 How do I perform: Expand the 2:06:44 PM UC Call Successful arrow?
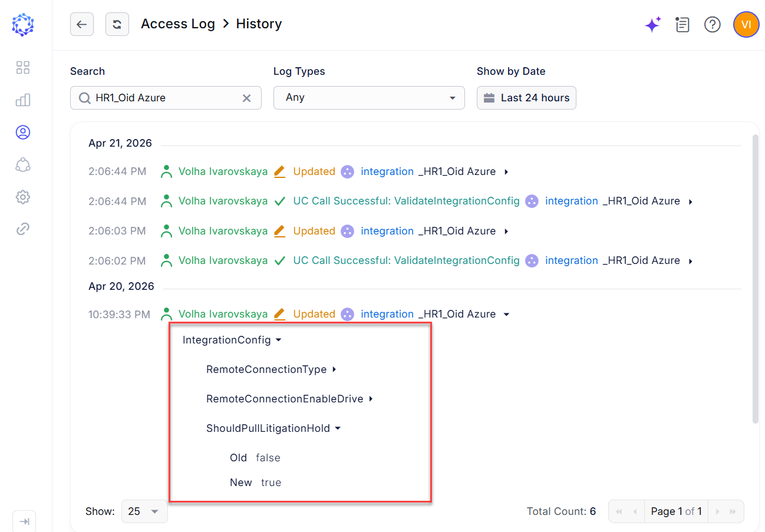point(690,201)
